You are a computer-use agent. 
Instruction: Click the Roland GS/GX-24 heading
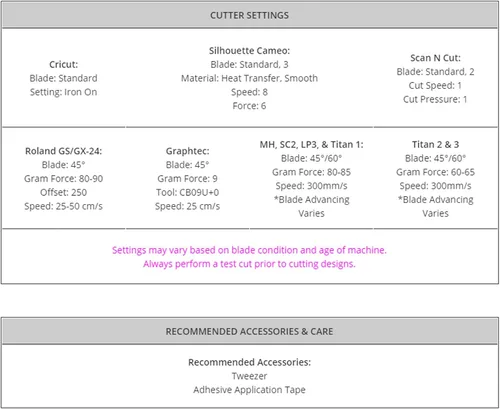63,151
